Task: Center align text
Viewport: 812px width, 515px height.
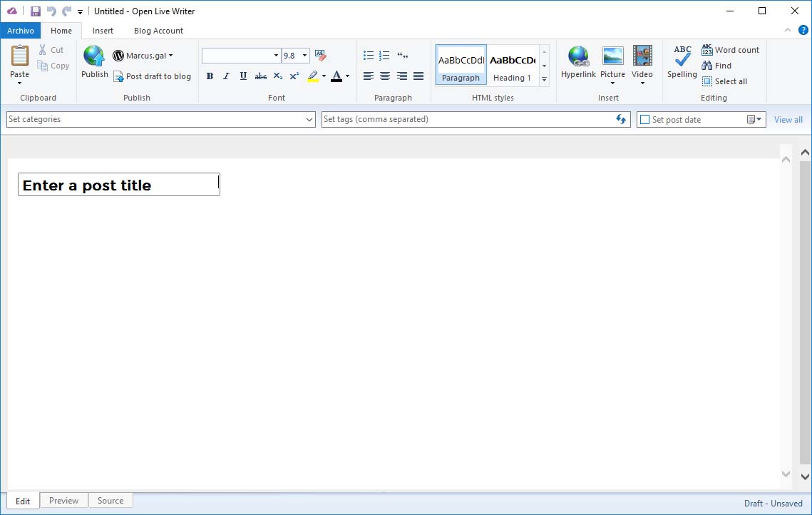Action: [385, 76]
